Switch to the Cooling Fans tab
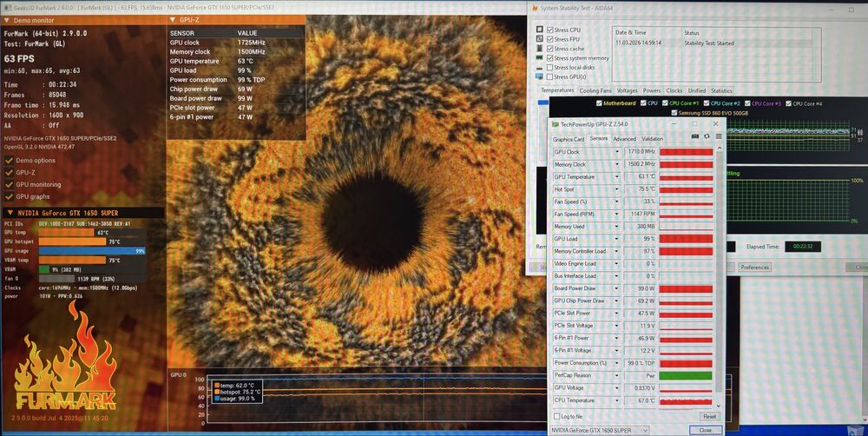The width and height of the screenshot is (868, 436). [x=595, y=90]
